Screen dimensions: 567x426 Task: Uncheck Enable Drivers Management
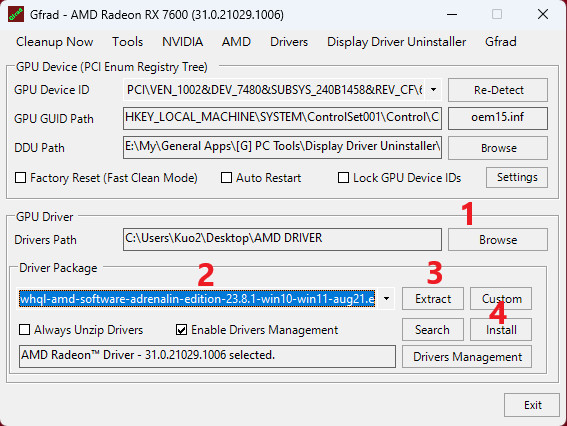pos(182,329)
